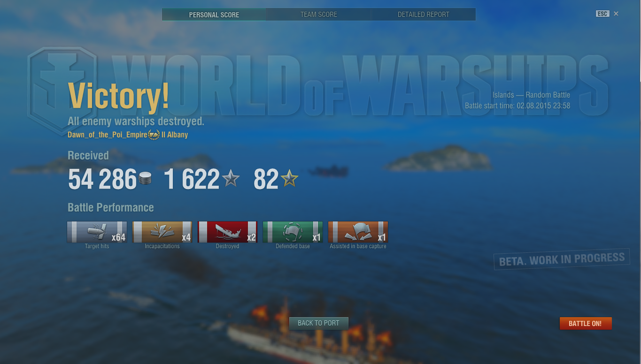Click the Assisted in base capture ribbon
This screenshot has height=364, width=641.
(x=358, y=232)
